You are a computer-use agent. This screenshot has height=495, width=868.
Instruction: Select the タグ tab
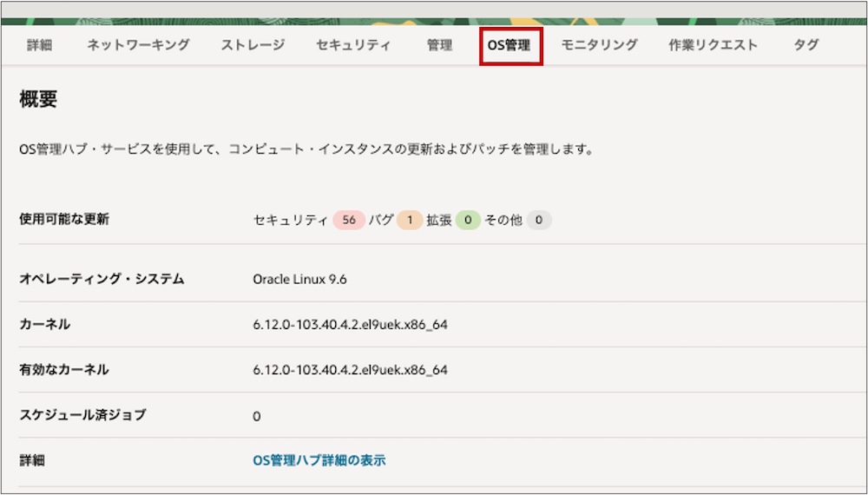(x=806, y=45)
